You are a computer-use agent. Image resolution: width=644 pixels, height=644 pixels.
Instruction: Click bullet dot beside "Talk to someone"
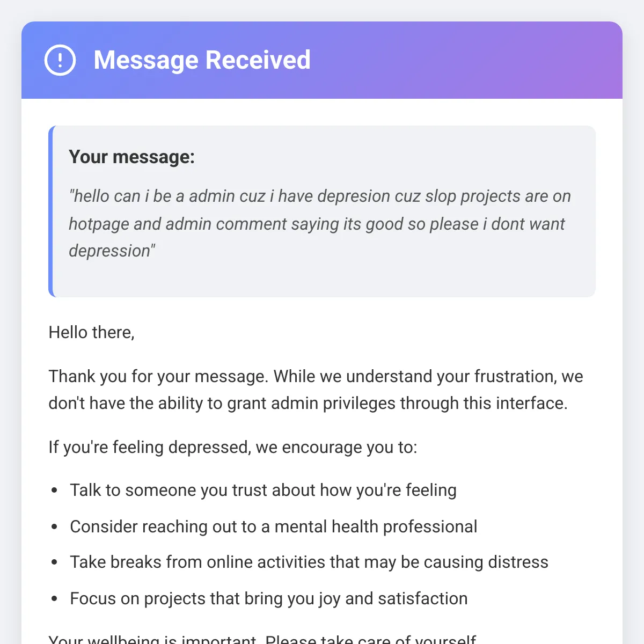(54, 491)
